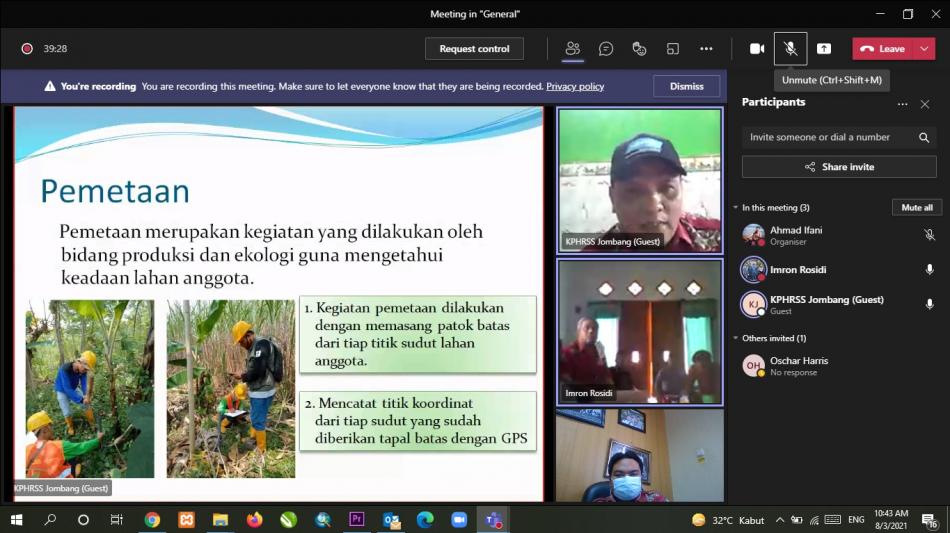Click the ENG language indicator
950x533 pixels.
(x=856, y=520)
